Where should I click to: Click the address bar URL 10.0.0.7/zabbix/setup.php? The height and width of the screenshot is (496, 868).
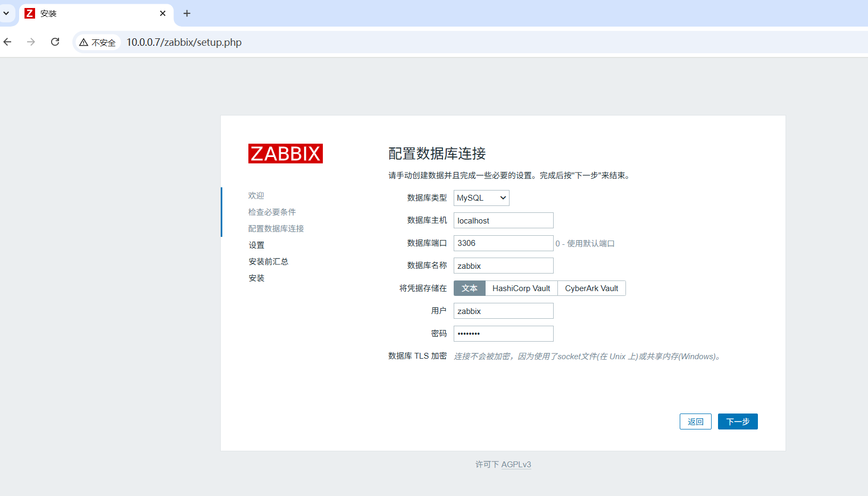(x=184, y=42)
